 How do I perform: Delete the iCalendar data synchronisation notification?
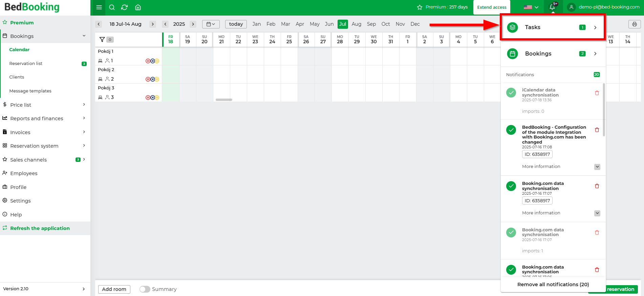pyautogui.click(x=597, y=93)
